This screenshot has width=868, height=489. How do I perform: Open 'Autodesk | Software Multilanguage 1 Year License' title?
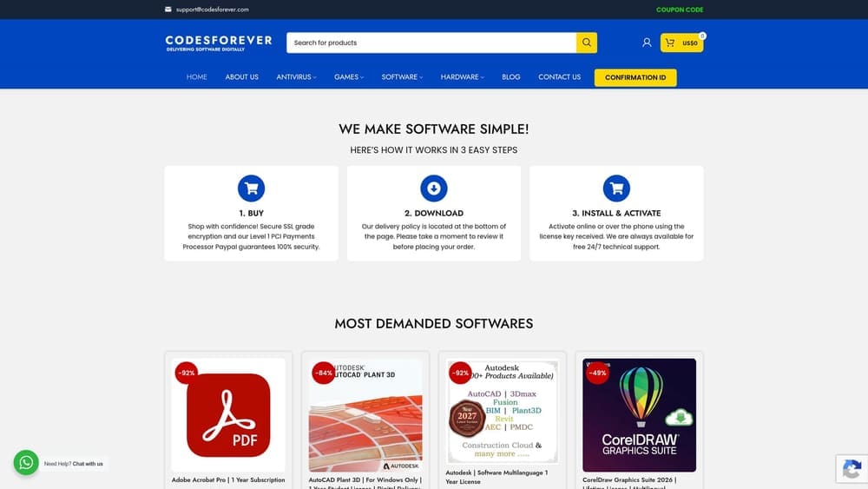click(x=496, y=477)
